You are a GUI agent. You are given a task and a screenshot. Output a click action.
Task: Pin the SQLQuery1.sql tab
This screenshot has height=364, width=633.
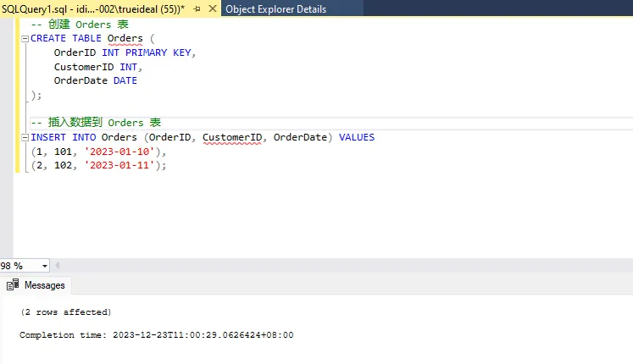tap(197, 8)
